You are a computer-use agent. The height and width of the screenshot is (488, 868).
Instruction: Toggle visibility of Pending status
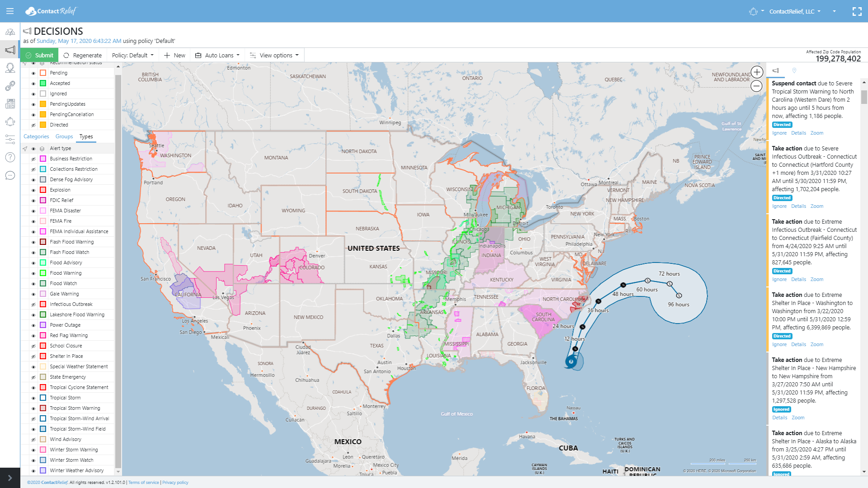click(x=33, y=73)
